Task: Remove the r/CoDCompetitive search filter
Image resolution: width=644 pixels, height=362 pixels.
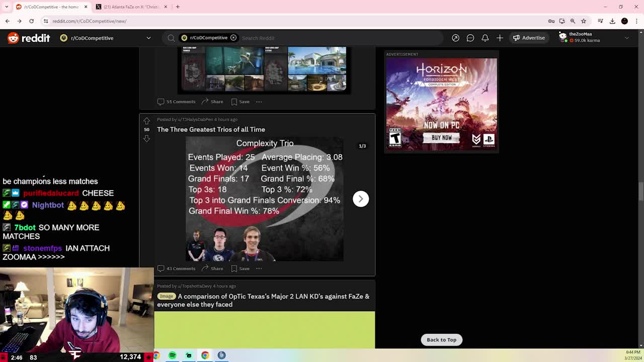Action: (x=233, y=38)
